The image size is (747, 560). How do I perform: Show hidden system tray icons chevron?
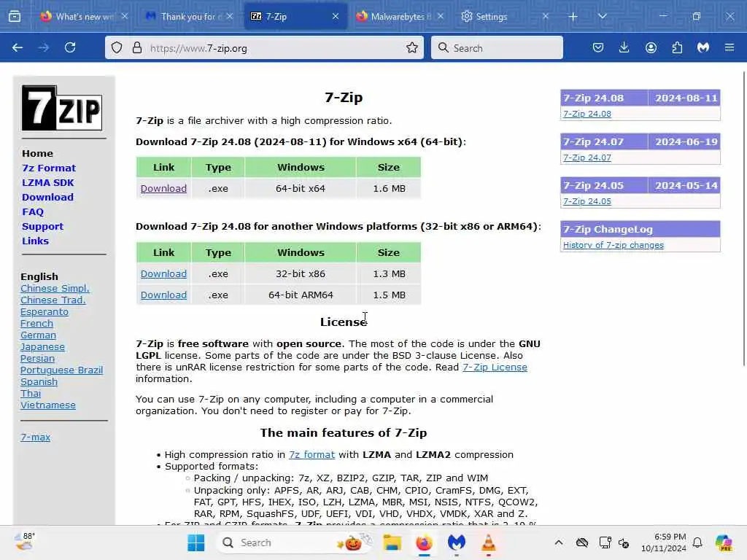click(559, 542)
